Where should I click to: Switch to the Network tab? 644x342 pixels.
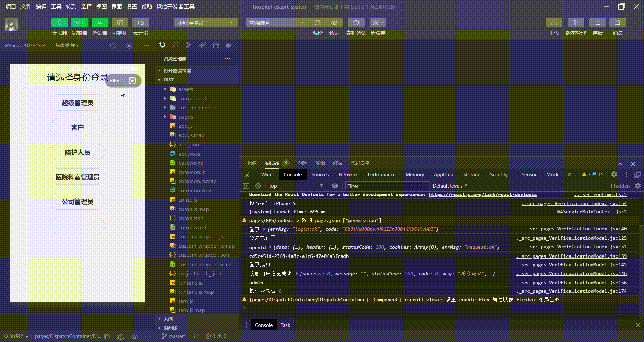pos(348,175)
